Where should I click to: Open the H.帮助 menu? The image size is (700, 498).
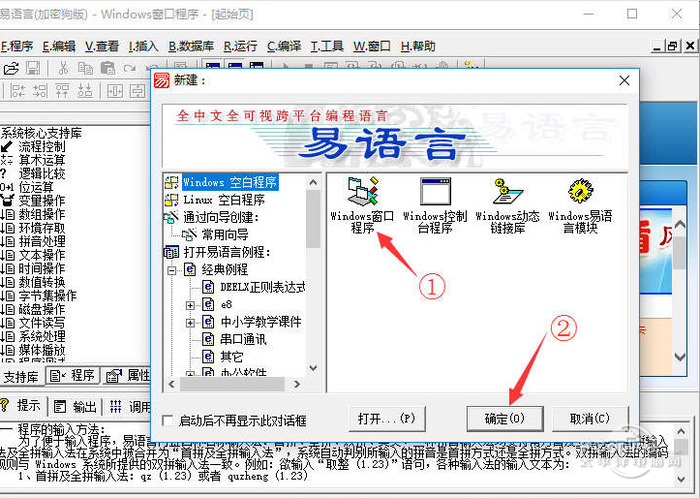click(418, 46)
